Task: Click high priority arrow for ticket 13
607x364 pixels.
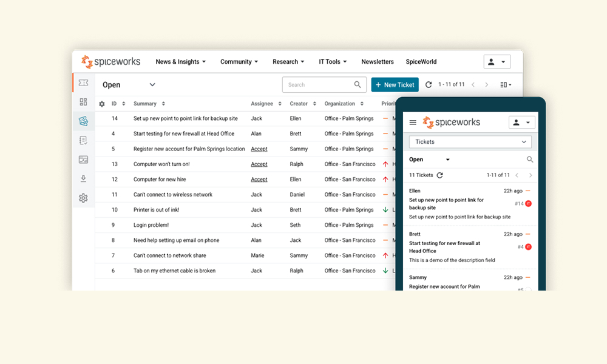Action: pos(385,164)
